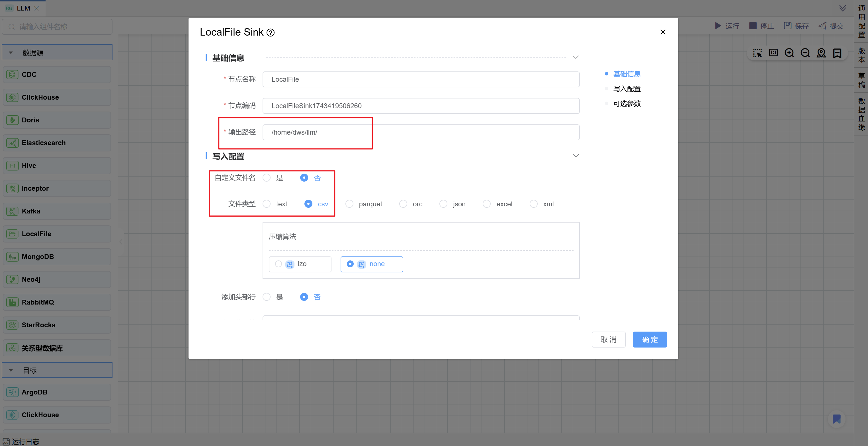Click the bookmark icon in canvas toolbar
Screen dimensions: 868x446
[837, 53]
